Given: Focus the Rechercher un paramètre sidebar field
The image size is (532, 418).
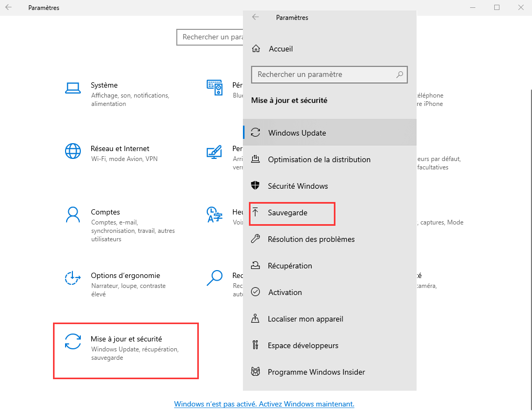Looking at the screenshot, I should tap(323, 74).
